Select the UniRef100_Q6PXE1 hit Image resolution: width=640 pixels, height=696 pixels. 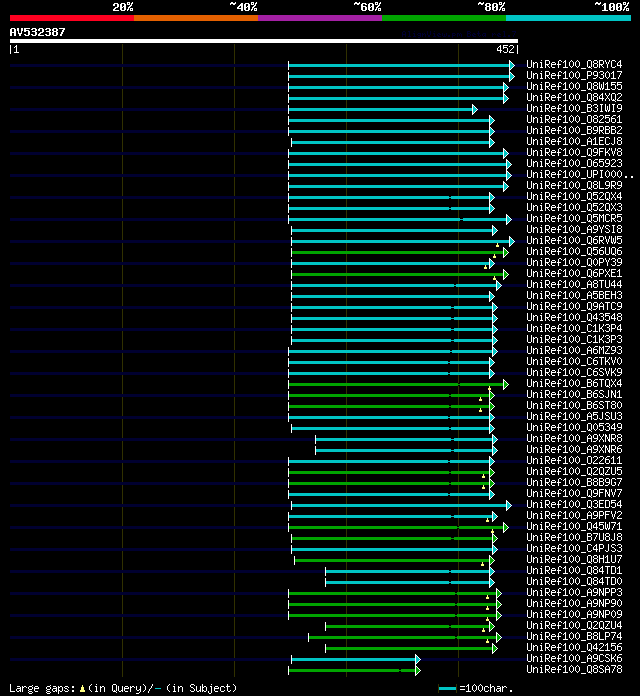coord(574,273)
